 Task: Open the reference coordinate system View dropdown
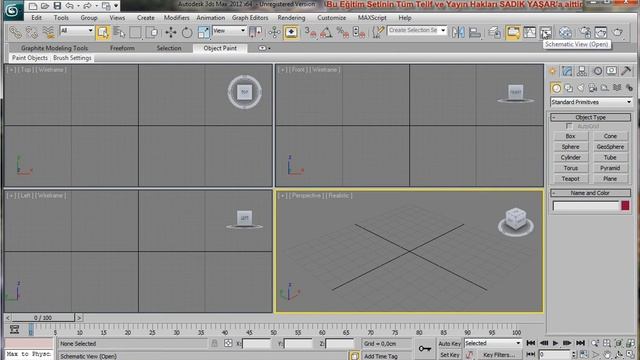[x=229, y=31]
